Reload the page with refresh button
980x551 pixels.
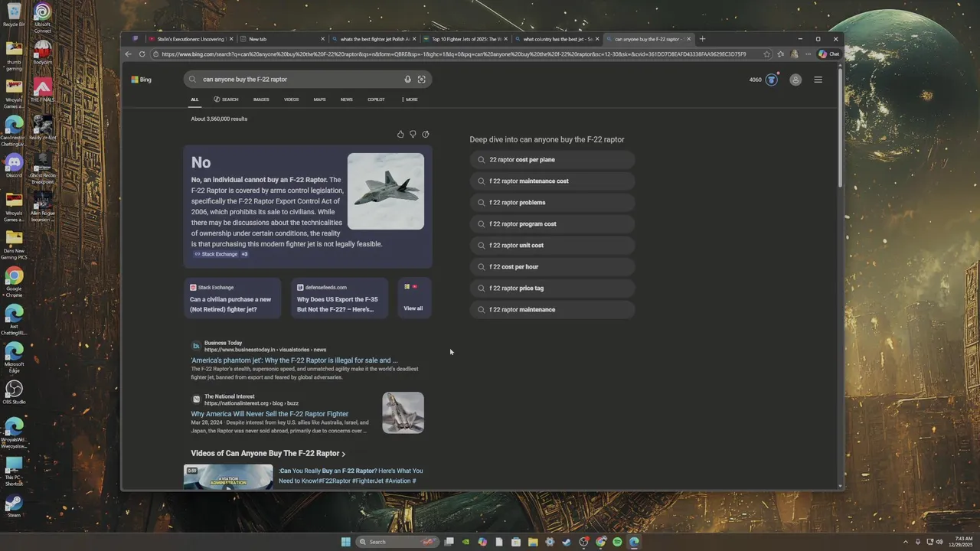coord(142,54)
